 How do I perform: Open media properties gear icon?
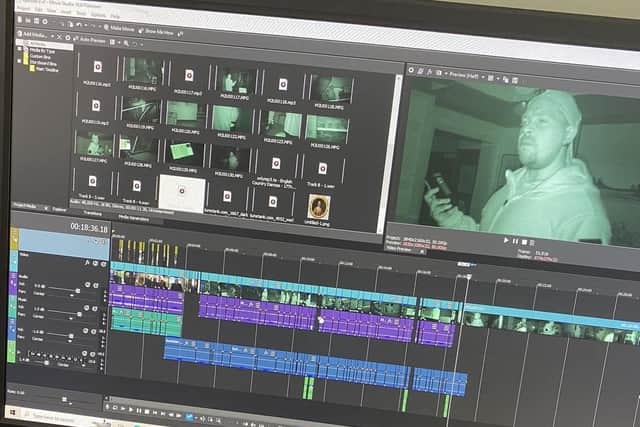[68, 38]
